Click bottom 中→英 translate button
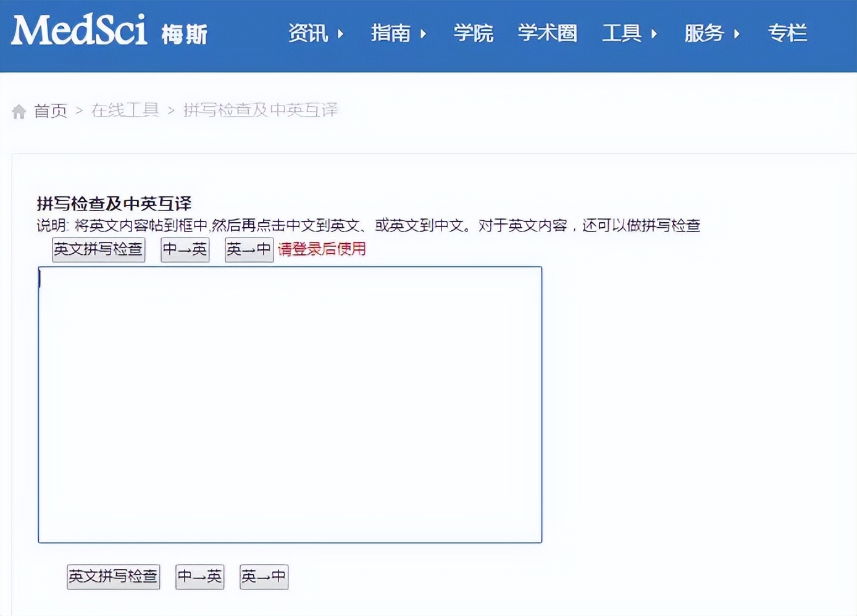The height and width of the screenshot is (616, 857). (x=199, y=576)
